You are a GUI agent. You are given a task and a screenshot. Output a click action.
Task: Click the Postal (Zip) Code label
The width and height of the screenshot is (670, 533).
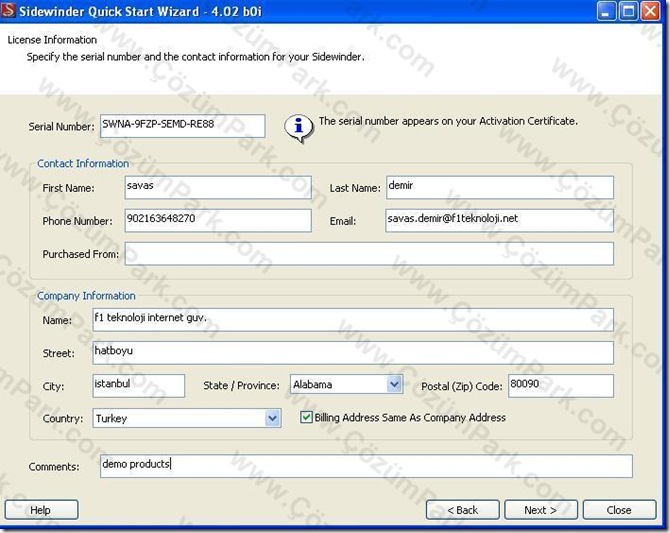462,386
